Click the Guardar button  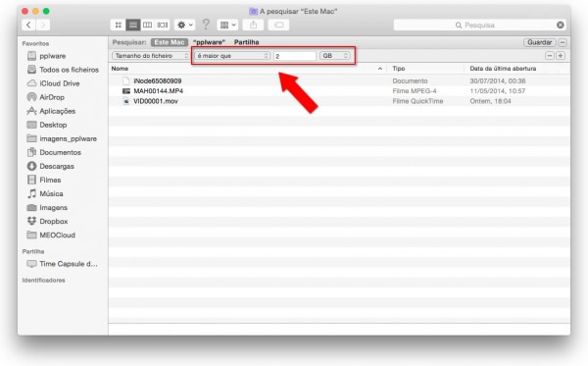pyautogui.click(x=539, y=42)
